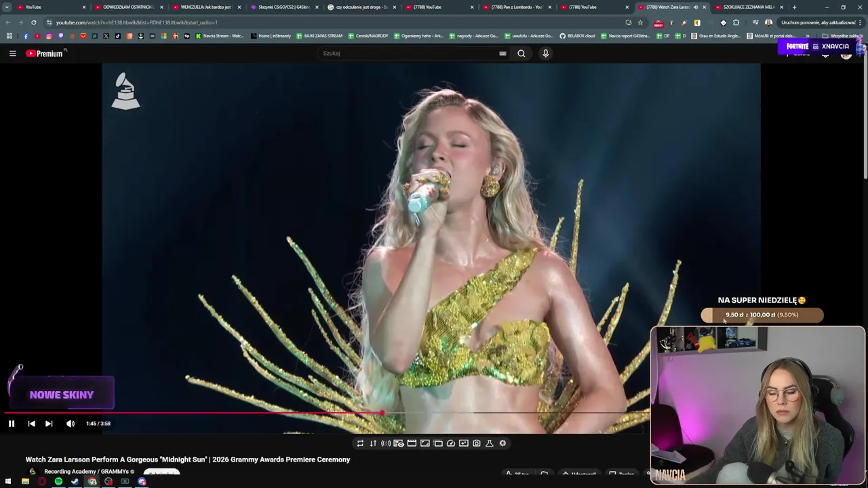Click the resize player icon

tap(425, 443)
